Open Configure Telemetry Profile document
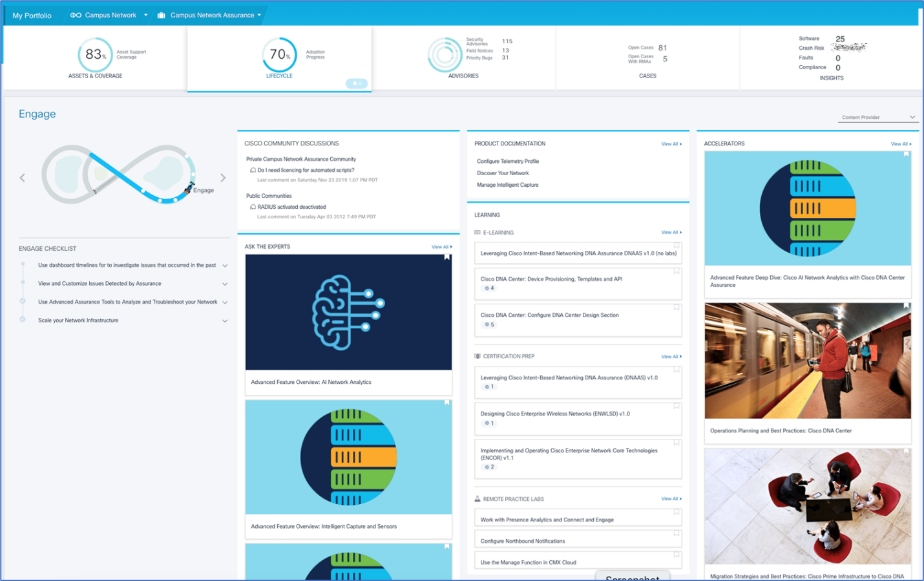 (x=508, y=162)
